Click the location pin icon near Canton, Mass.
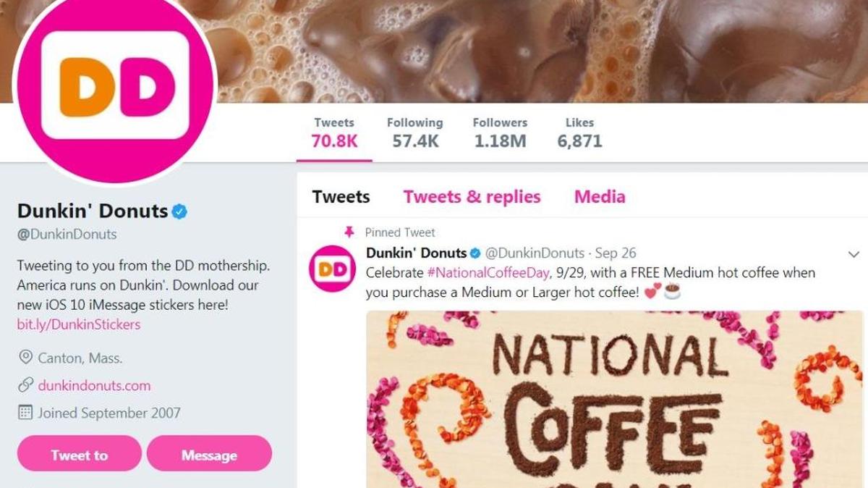 pos(25,358)
